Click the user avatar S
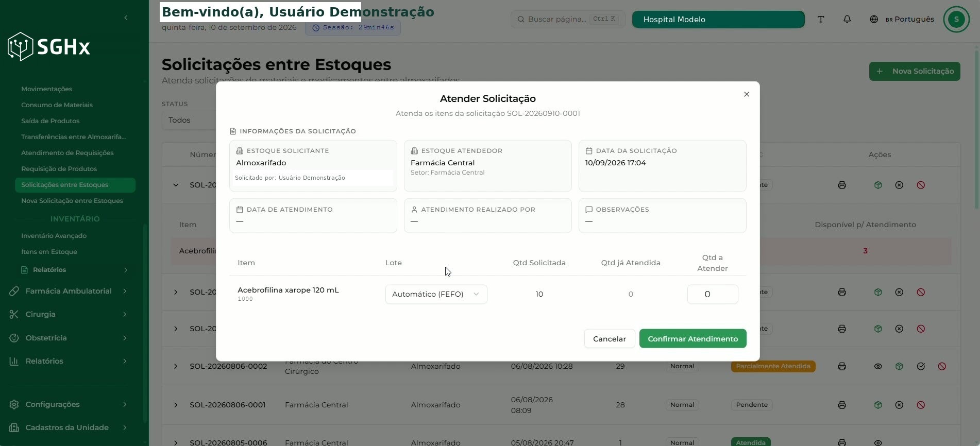 pyautogui.click(x=956, y=20)
